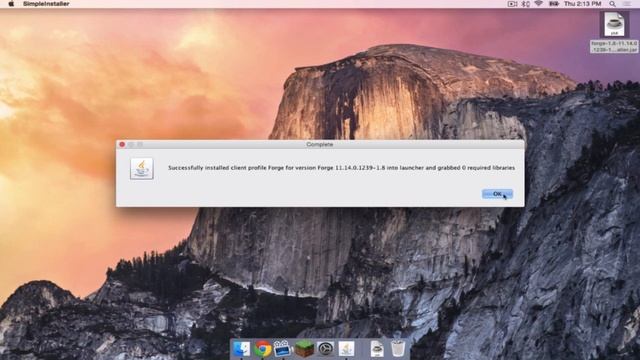Click the battery status icon
This screenshot has width=640, height=360.
pos(553,4)
